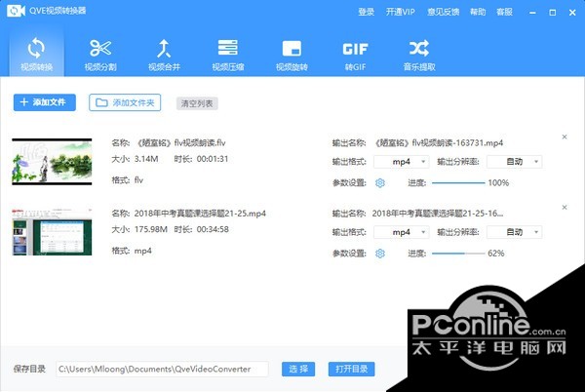Open the 视频旋转 video rotate tool
Image resolution: width=585 pixels, height=392 pixels.
(x=292, y=54)
